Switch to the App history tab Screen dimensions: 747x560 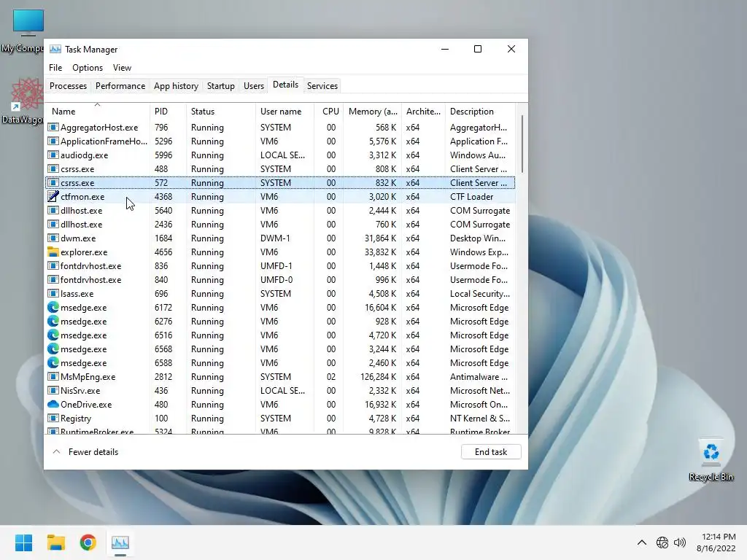click(x=176, y=86)
